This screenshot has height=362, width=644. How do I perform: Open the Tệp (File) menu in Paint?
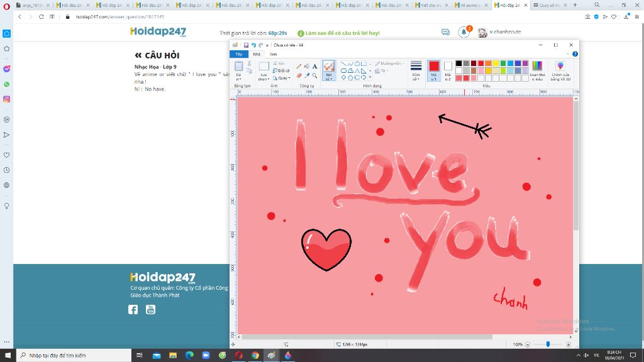pyautogui.click(x=239, y=54)
